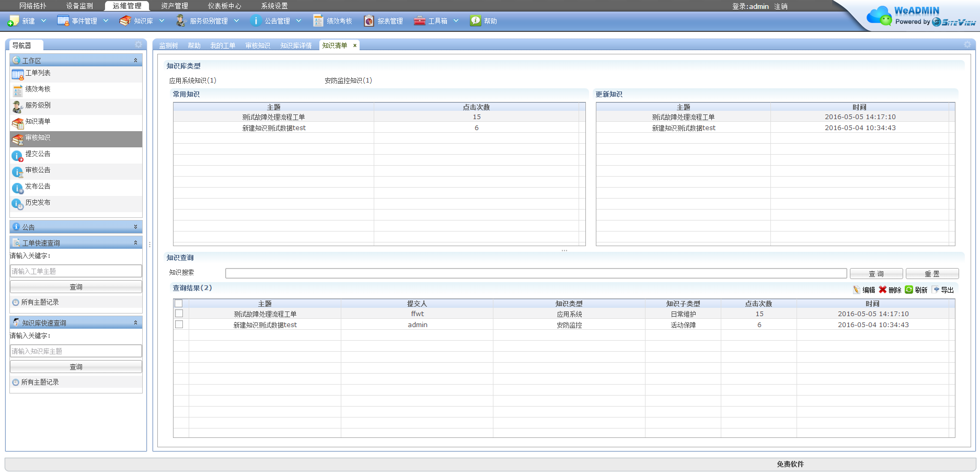The width and height of the screenshot is (980, 475).
Task: Click 查询 button under 知识库快速查询
Action: 76,367
